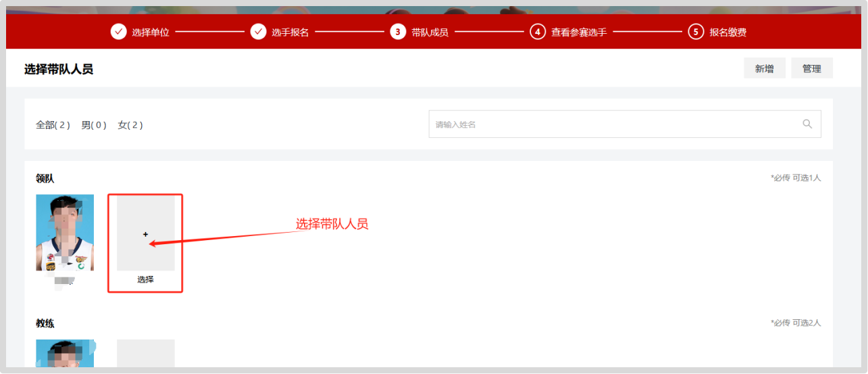
Task: Filter by 女(2)
Action: point(130,125)
